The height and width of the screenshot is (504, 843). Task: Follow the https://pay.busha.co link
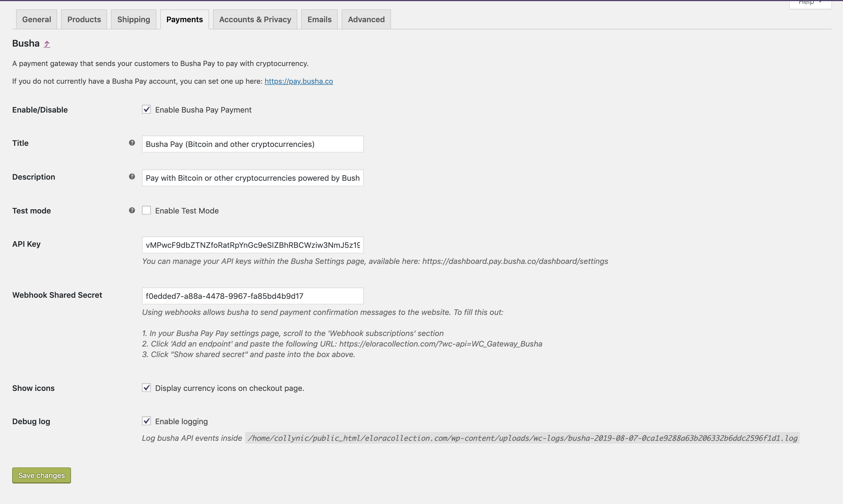coord(299,81)
